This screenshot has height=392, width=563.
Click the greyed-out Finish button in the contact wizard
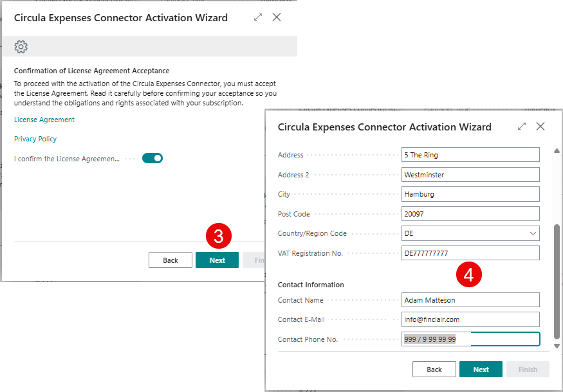click(x=528, y=370)
